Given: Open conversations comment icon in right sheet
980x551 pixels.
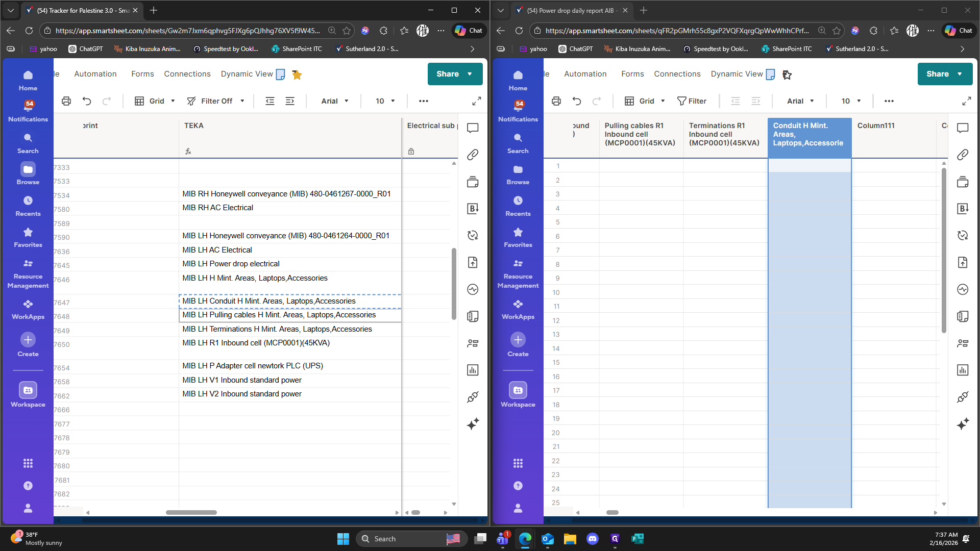Looking at the screenshot, I should point(963,128).
